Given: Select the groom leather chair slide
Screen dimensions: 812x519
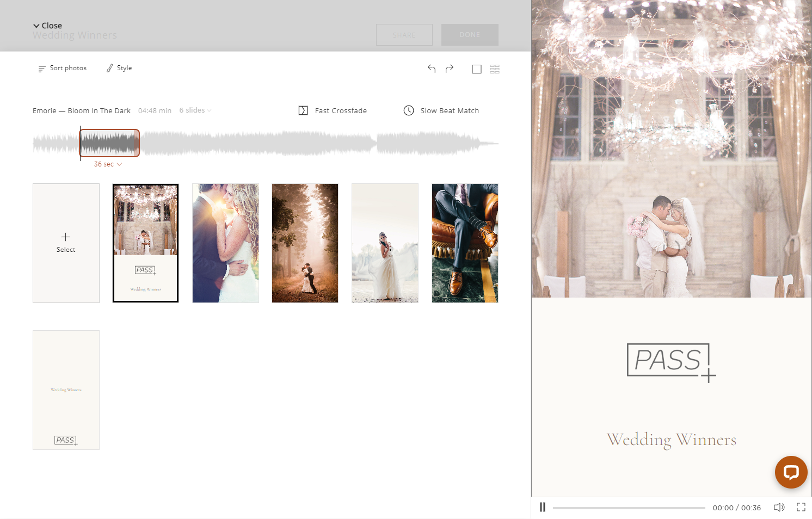Looking at the screenshot, I should pyautogui.click(x=465, y=243).
